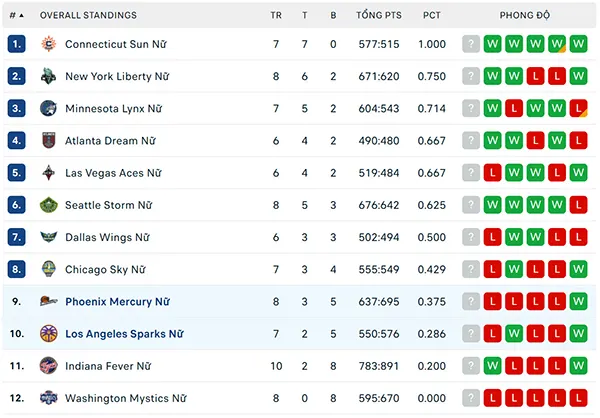
Task: Click the question mark icon in Dallas Wings row
Action: [x=471, y=237]
